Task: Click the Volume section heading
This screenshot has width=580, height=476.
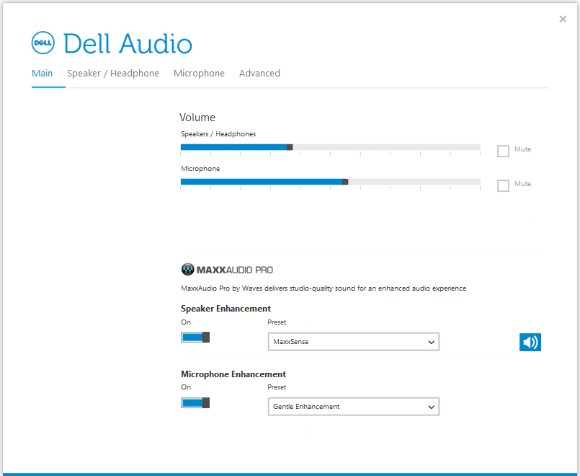Action: click(197, 117)
